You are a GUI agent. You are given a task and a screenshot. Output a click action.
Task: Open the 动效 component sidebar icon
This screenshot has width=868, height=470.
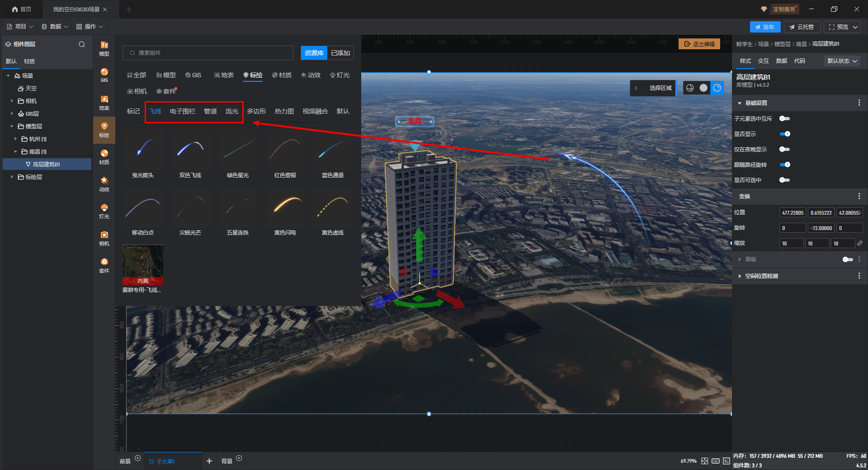coord(104,184)
